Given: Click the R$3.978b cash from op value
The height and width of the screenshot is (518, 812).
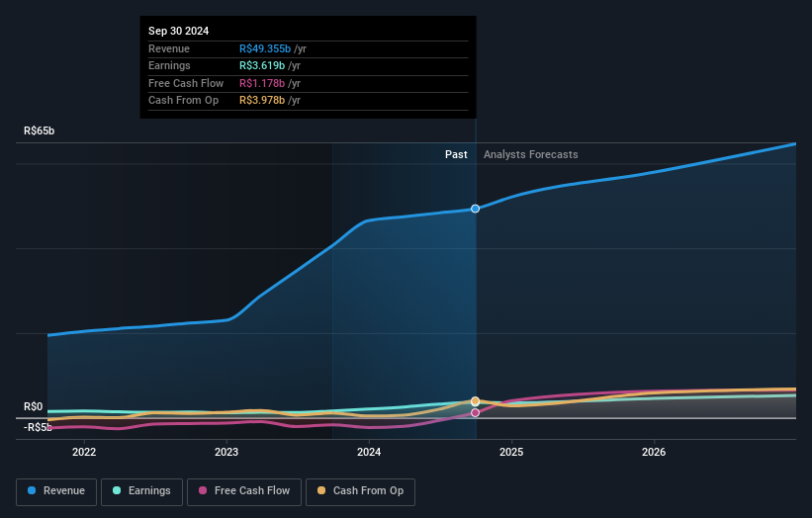Looking at the screenshot, I should (262, 101).
